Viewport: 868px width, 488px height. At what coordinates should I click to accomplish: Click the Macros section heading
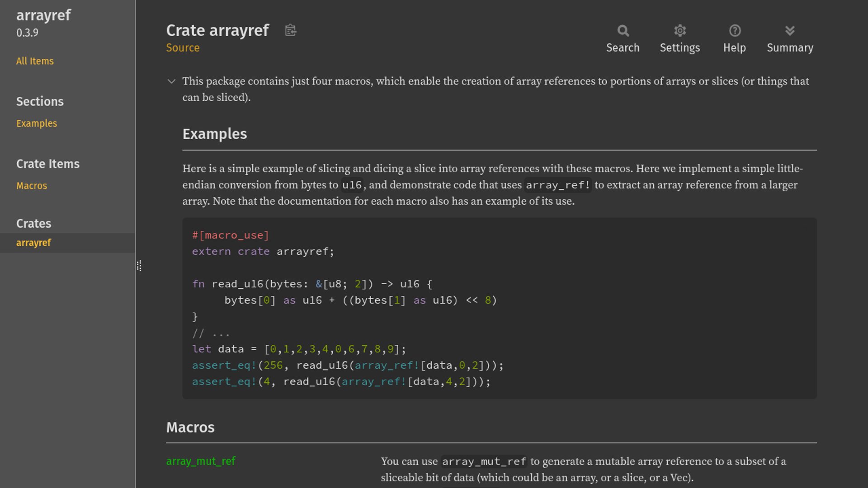(190, 427)
